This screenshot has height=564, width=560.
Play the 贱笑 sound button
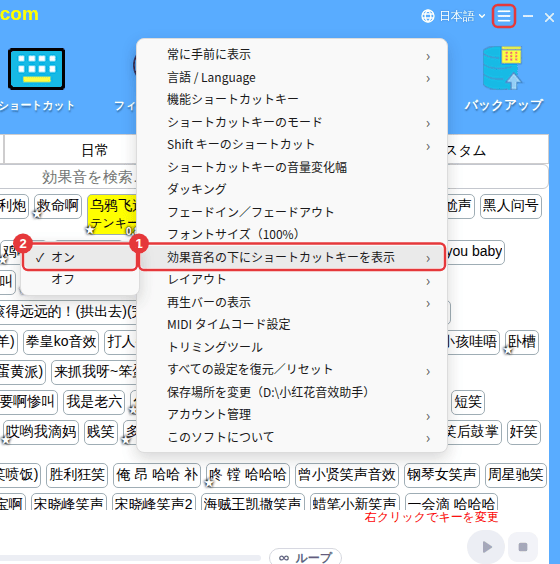(x=101, y=432)
